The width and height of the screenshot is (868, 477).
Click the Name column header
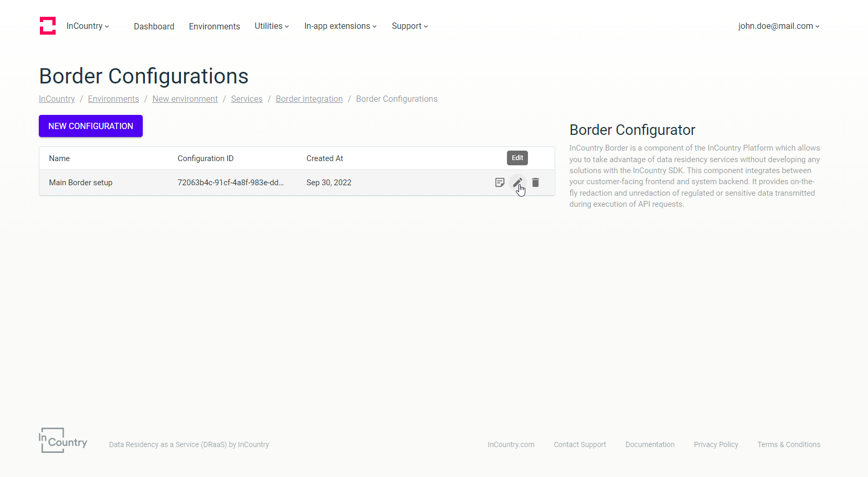[x=59, y=158]
